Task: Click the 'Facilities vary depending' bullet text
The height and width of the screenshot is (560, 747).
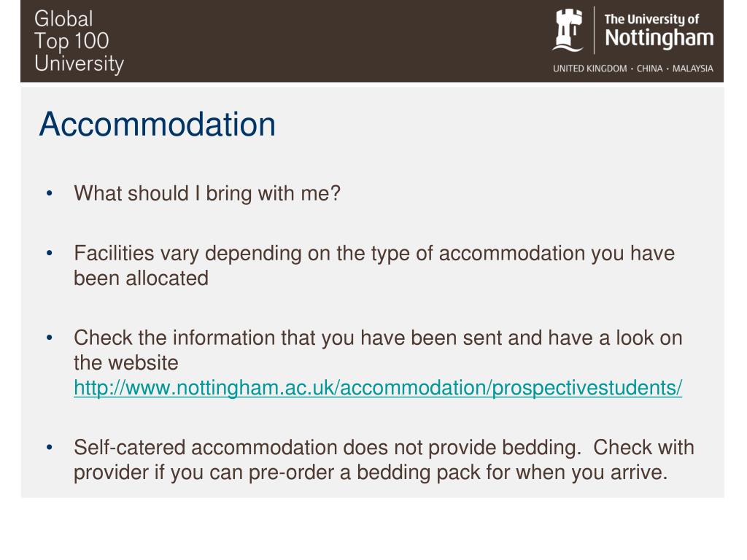Action: click(x=374, y=265)
